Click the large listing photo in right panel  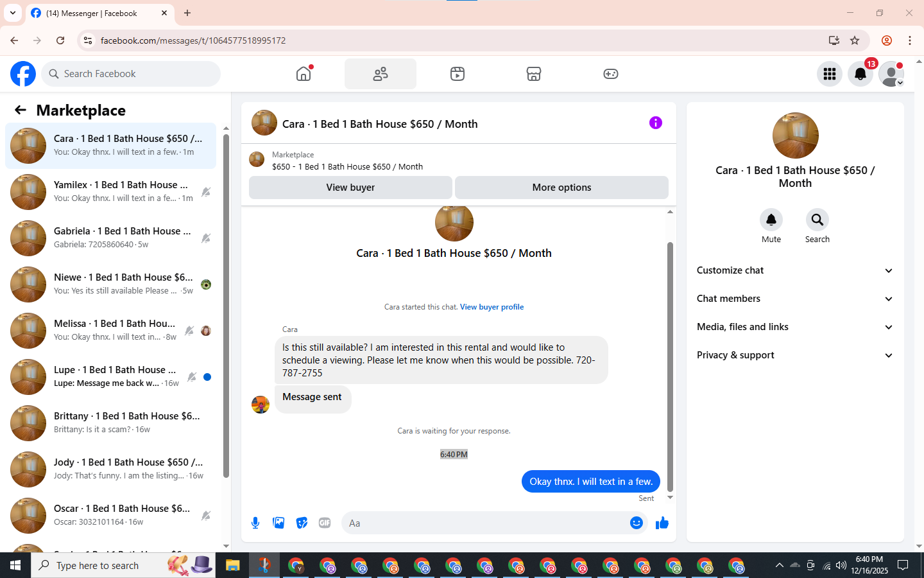click(795, 136)
